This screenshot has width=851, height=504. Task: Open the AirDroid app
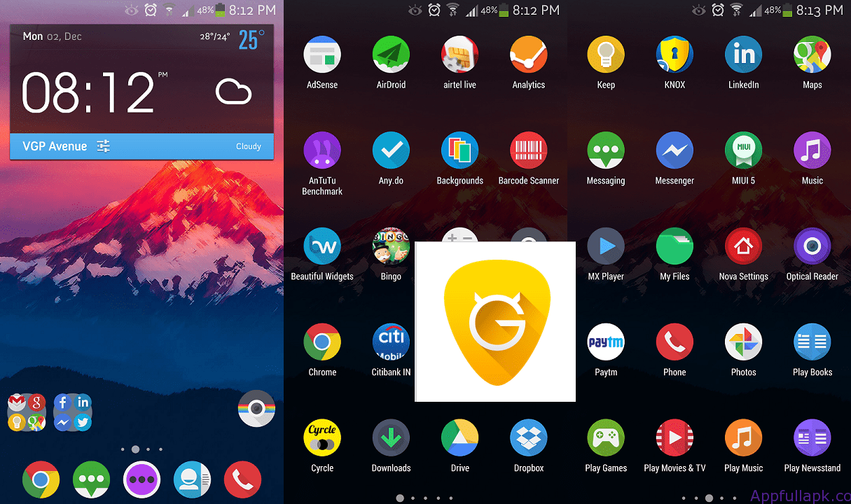point(391,54)
